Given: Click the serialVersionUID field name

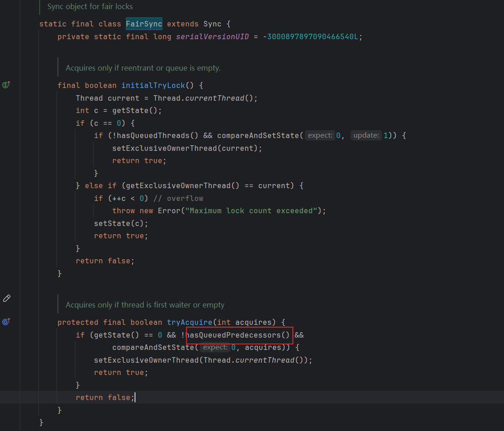Looking at the screenshot, I should point(213,37).
